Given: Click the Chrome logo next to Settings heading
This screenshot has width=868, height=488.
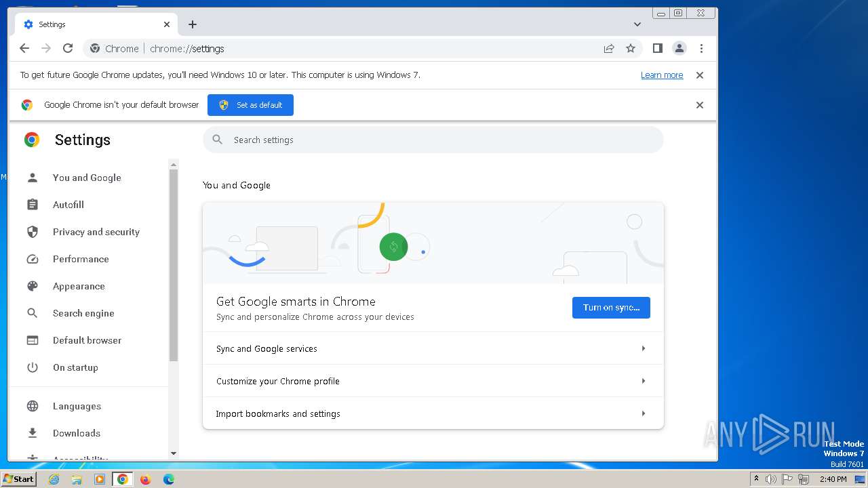Looking at the screenshot, I should click(32, 140).
